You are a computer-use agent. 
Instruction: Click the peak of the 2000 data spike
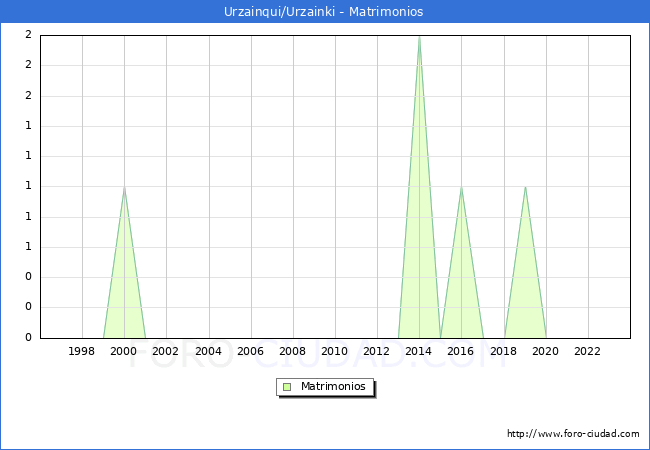(x=124, y=188)
